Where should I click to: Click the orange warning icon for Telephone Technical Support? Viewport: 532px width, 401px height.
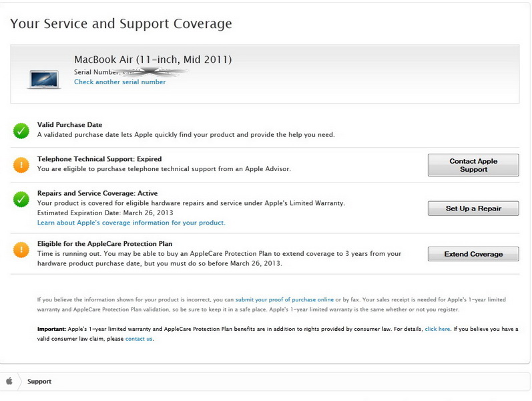tap(21, 164)
